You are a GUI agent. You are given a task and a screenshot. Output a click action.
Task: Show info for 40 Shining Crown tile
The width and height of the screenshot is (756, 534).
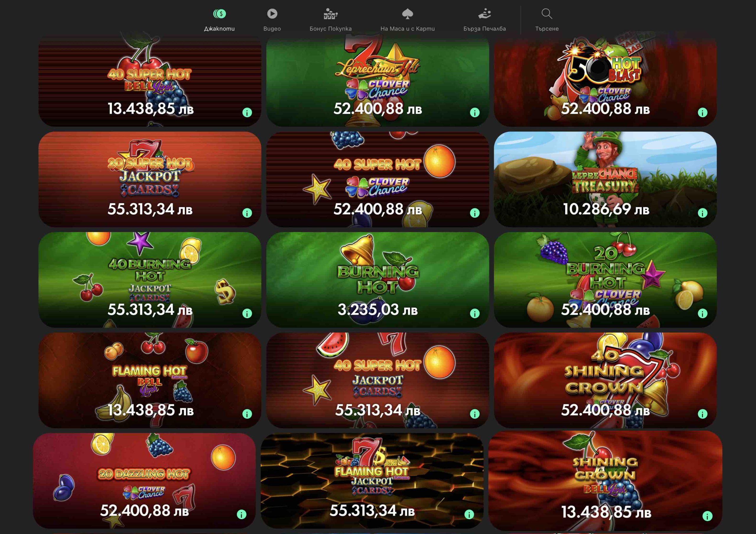click(702, 414)
